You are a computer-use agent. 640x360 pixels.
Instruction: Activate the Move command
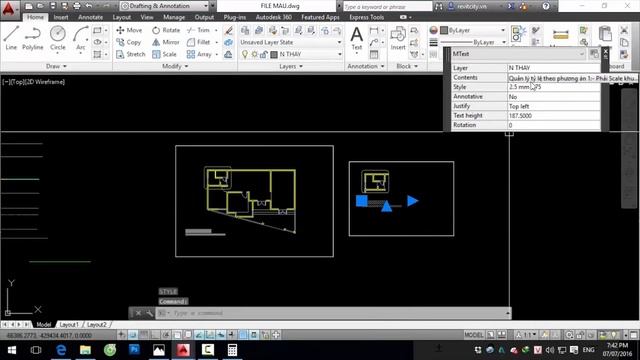tap(129, 30)
